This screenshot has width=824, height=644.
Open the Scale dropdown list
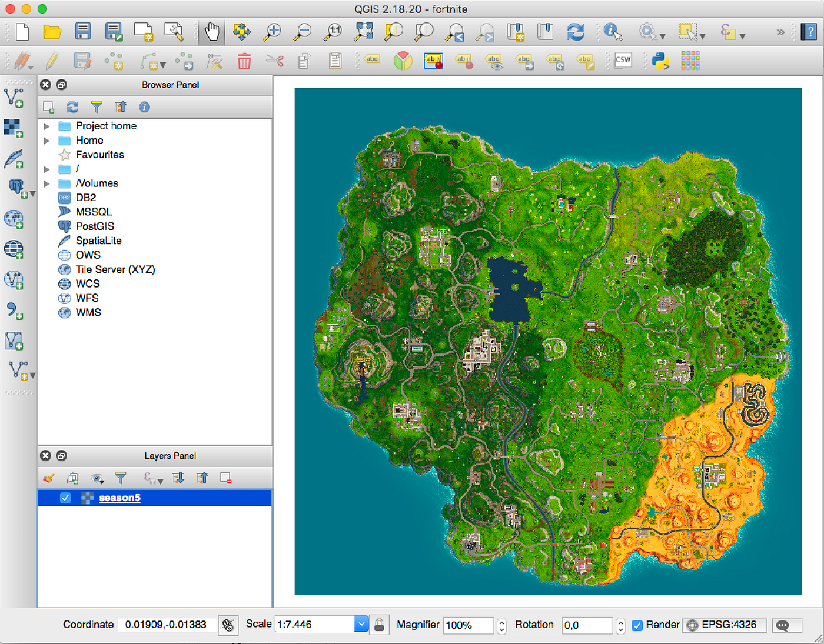pos(361,625)
